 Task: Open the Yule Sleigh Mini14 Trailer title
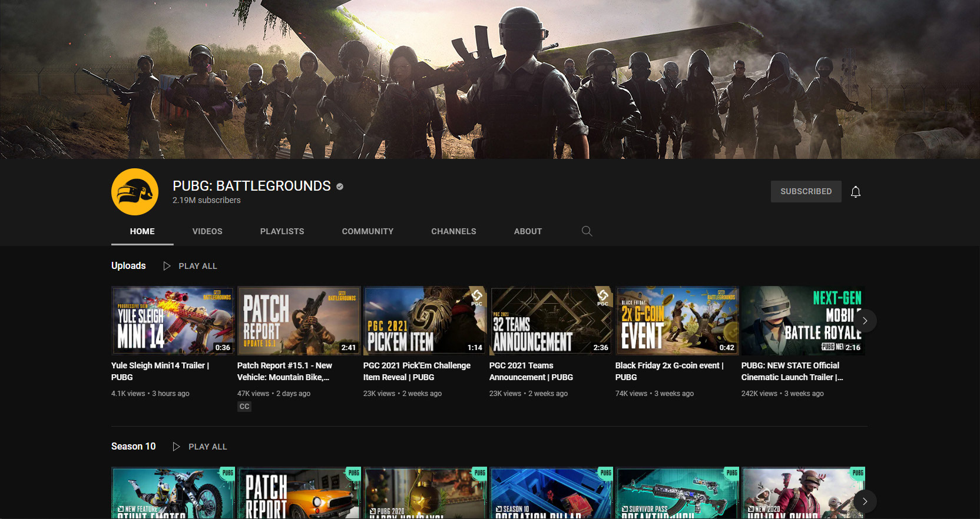160,371
